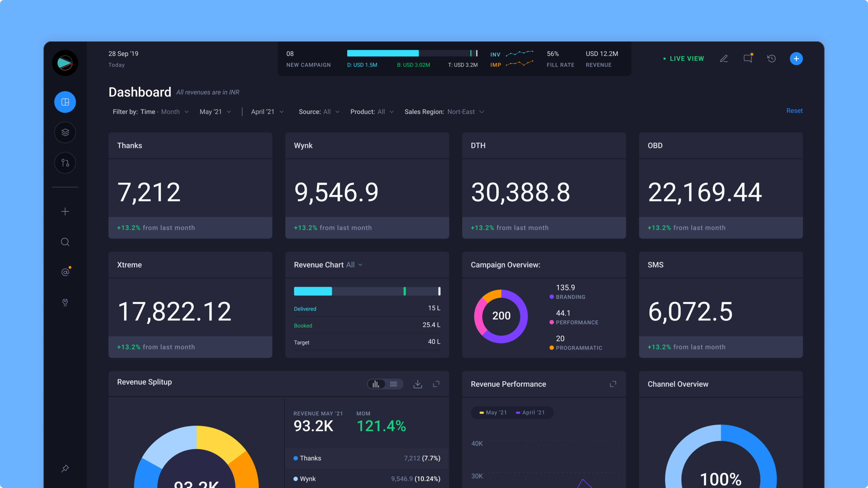The width and height of the screenshot is (868, 488).
Task: Toggle the LIVE VIEW indicator
Action: click(x=684, y=59)
